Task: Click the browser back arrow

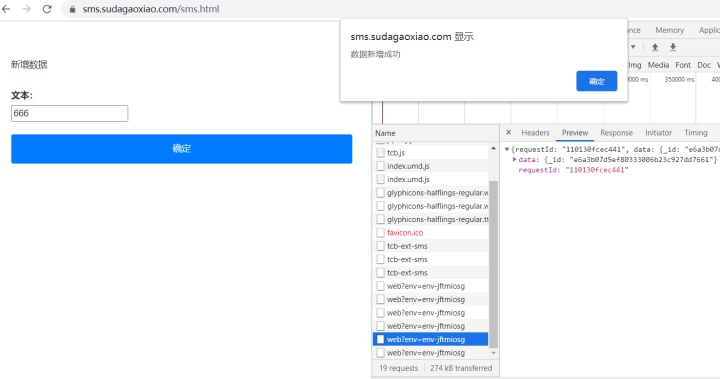Action: click(6, 9)
